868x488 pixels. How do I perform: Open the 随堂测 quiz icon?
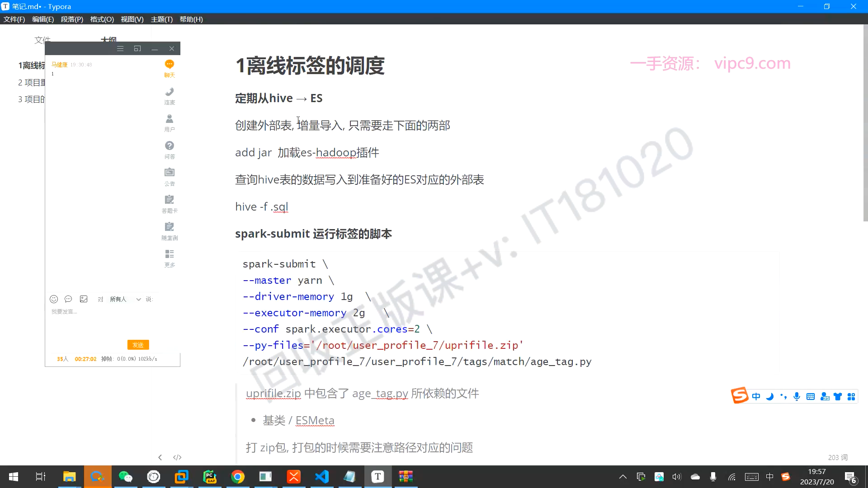coord(170,227)
